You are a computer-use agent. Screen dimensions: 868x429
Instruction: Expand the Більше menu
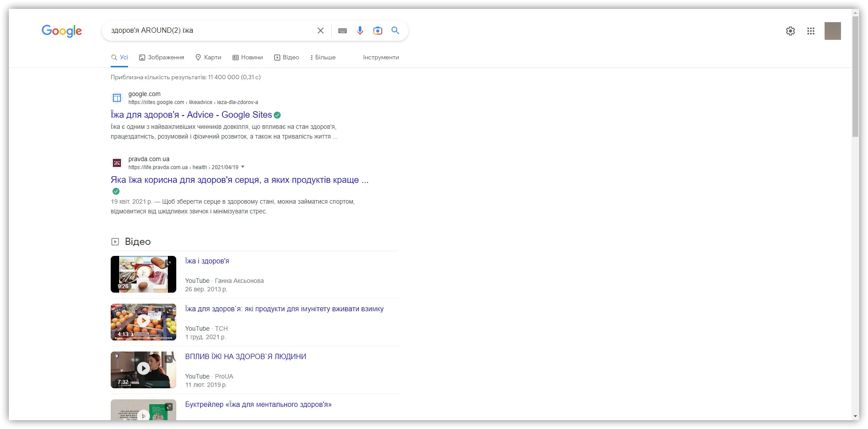point(323,58)
